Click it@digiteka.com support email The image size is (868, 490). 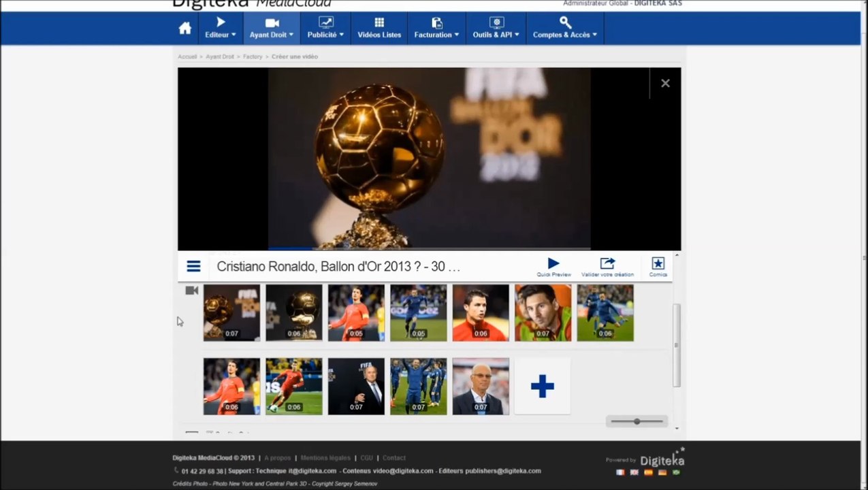(x=312, y=471)
